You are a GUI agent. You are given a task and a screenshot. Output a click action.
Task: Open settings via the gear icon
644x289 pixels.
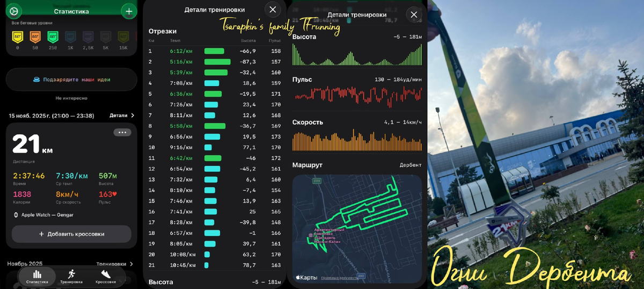[14, 11]
